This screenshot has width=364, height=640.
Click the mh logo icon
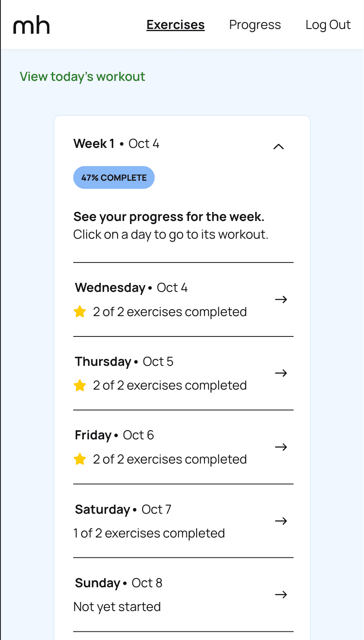tap(32, 26)
